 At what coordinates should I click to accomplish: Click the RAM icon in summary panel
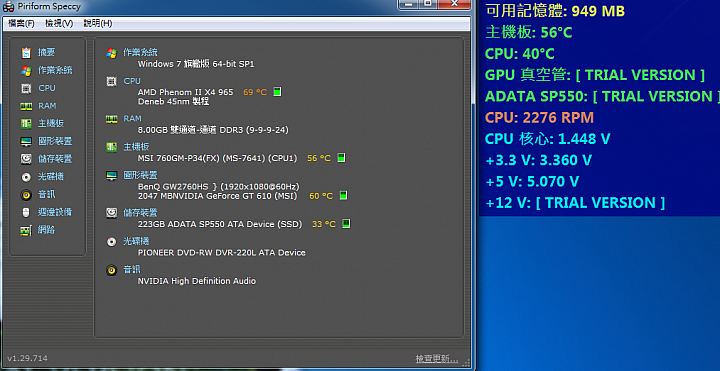(x=111, y=119)
